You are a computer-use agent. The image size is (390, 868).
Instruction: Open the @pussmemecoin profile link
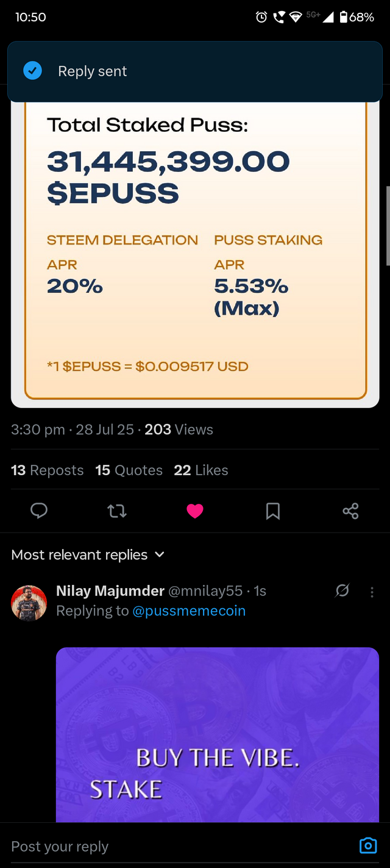[189, 611]
